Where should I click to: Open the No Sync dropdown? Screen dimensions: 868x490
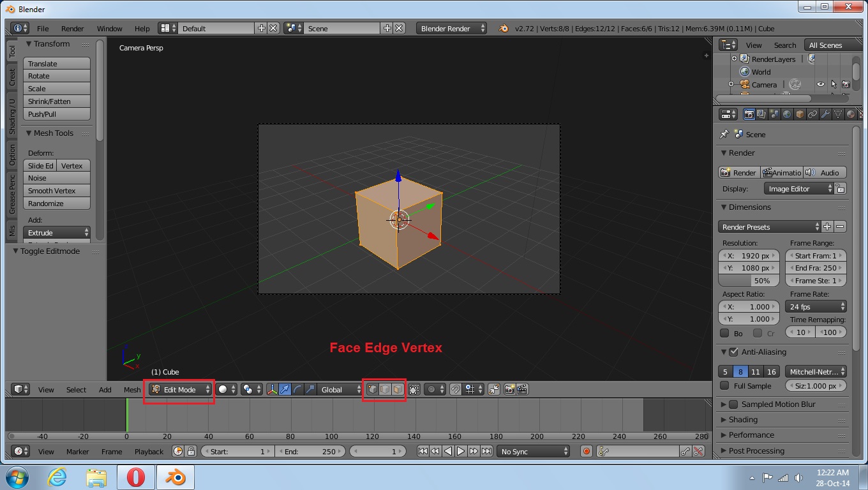pyautogui.click(x=534, y=451)
